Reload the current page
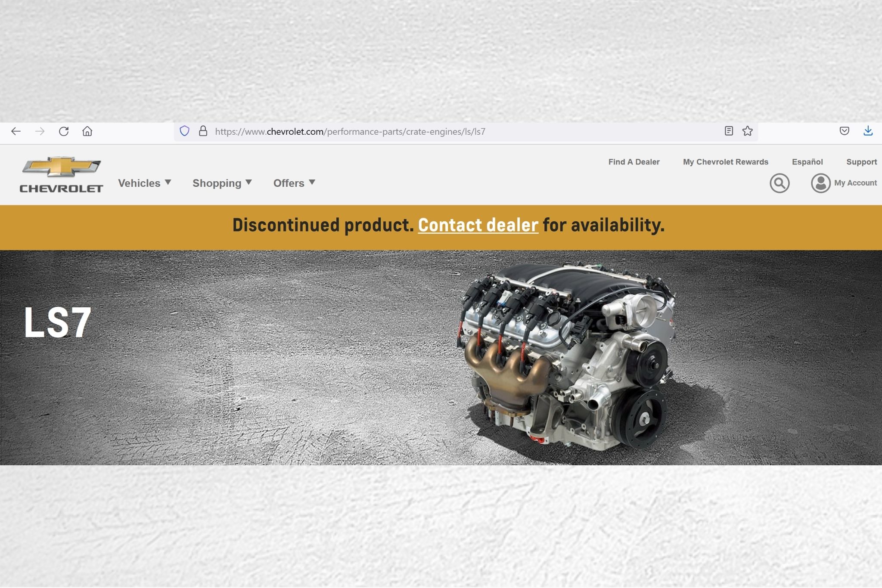Viewport: 882px width, 588px height. click(x=64, y=131)
